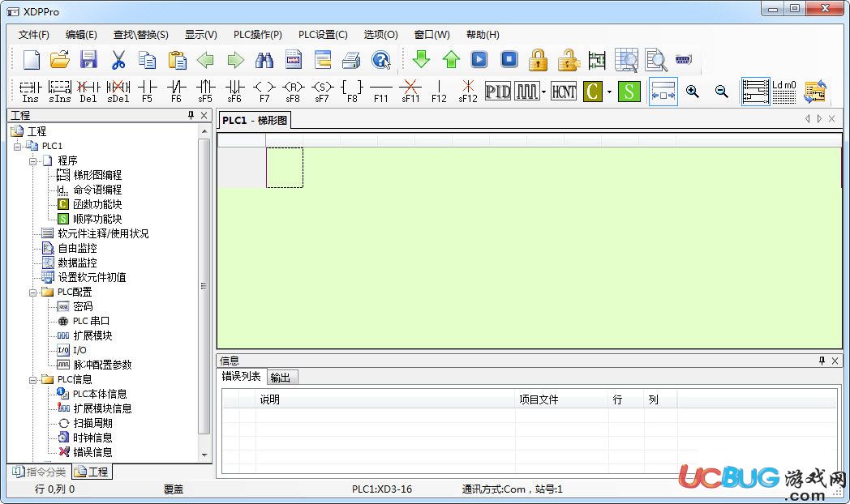Collapse the PLC1 tree node

pos(17,146)
